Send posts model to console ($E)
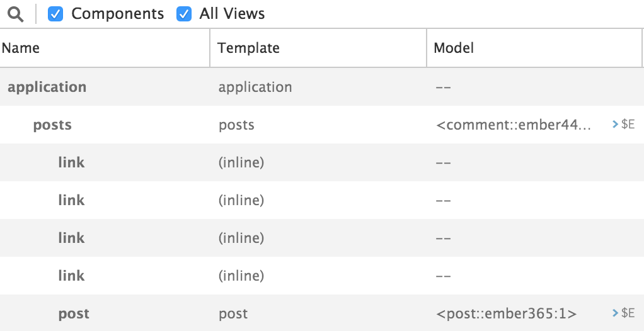644x331 pixels. click(623, 125)
